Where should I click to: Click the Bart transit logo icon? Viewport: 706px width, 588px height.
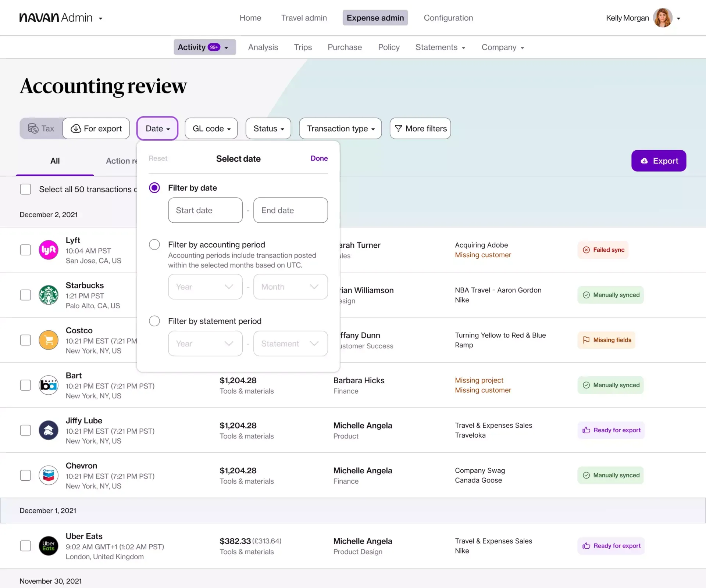[x=49, y=385]
